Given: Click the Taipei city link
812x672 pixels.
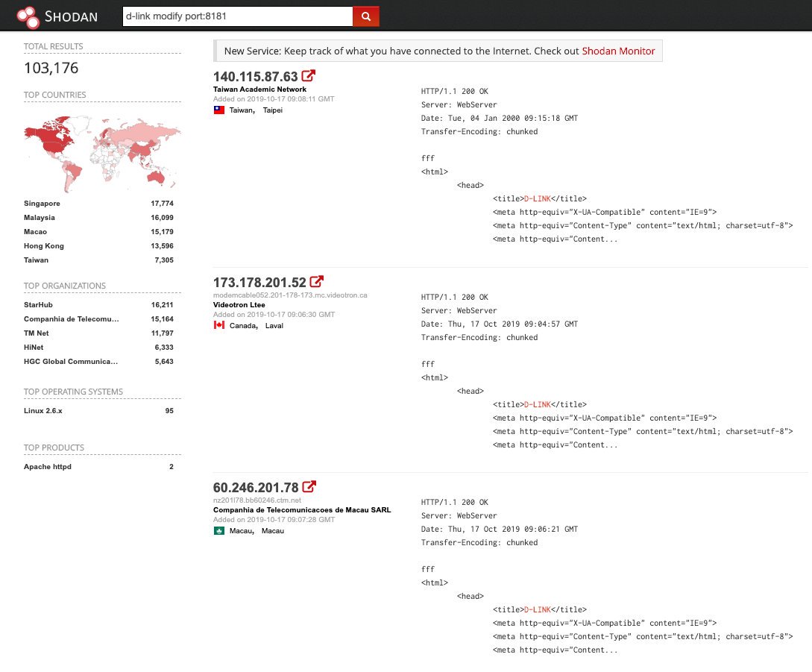Looking at the screenshot, I should (272, 110).
